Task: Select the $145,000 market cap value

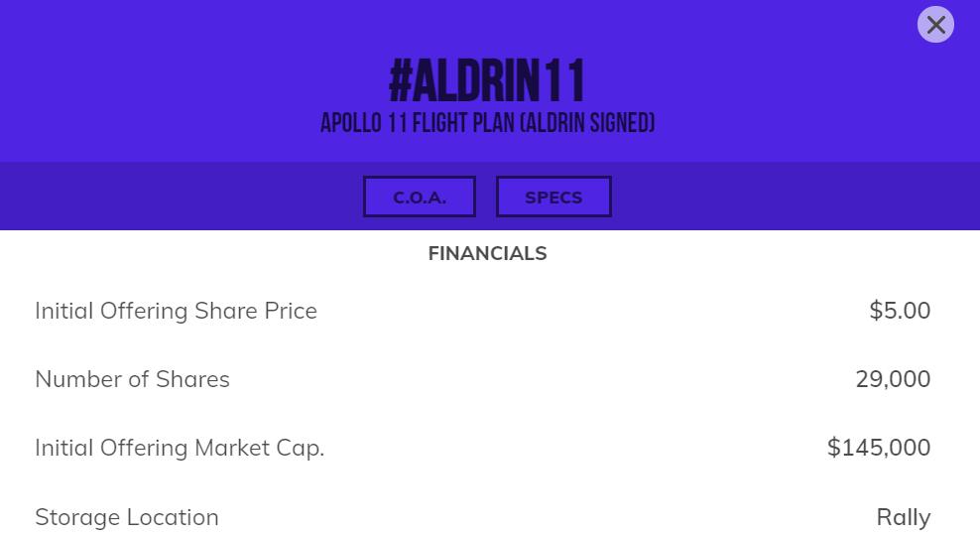Action: 879,448
